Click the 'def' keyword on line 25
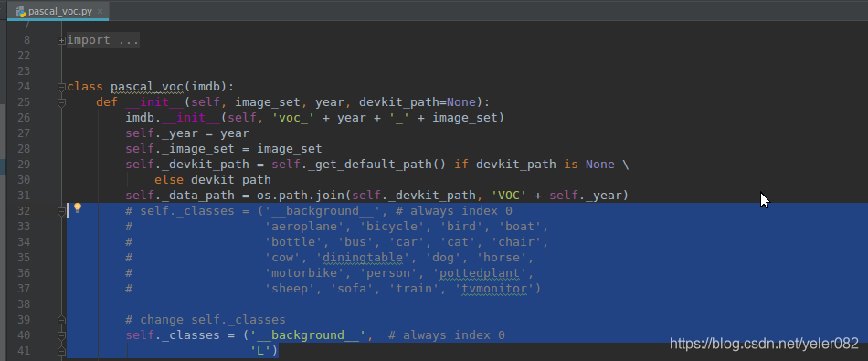The image size is (868, 361). pyautogui.click(x=107, y=102)
